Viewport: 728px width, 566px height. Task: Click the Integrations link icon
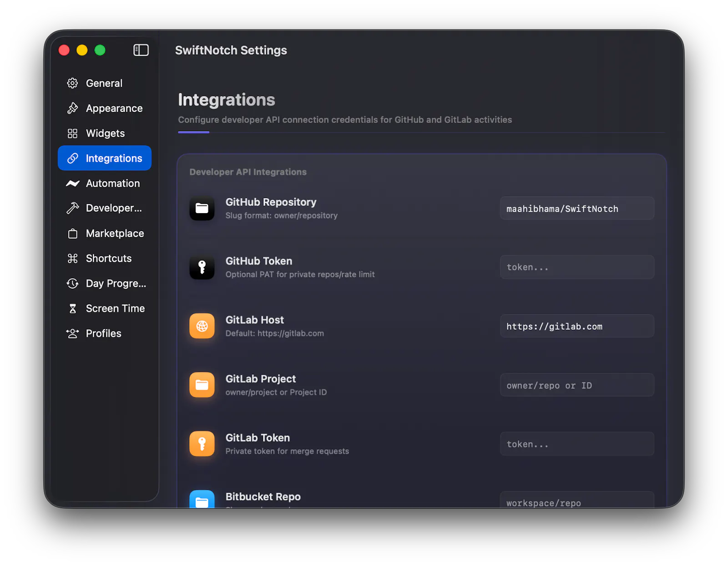[x=72, y=158]
